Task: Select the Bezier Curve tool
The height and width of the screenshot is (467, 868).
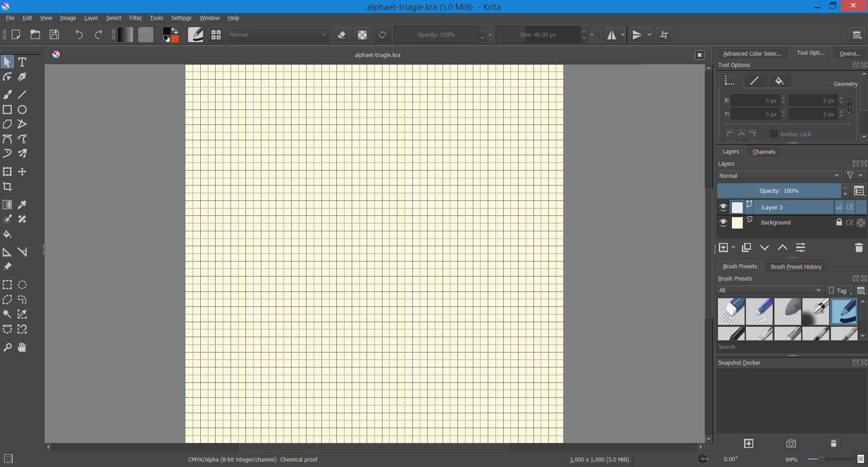Action: 7,139
